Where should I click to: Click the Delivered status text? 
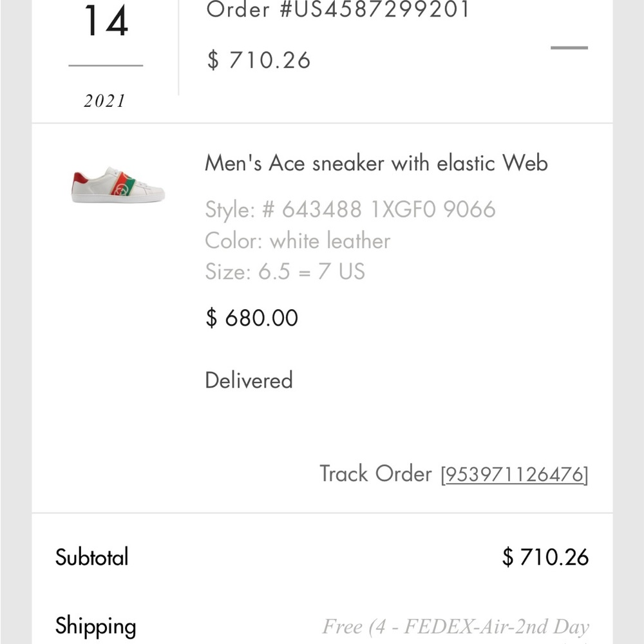pyautogui.click(x=249, y=380)
